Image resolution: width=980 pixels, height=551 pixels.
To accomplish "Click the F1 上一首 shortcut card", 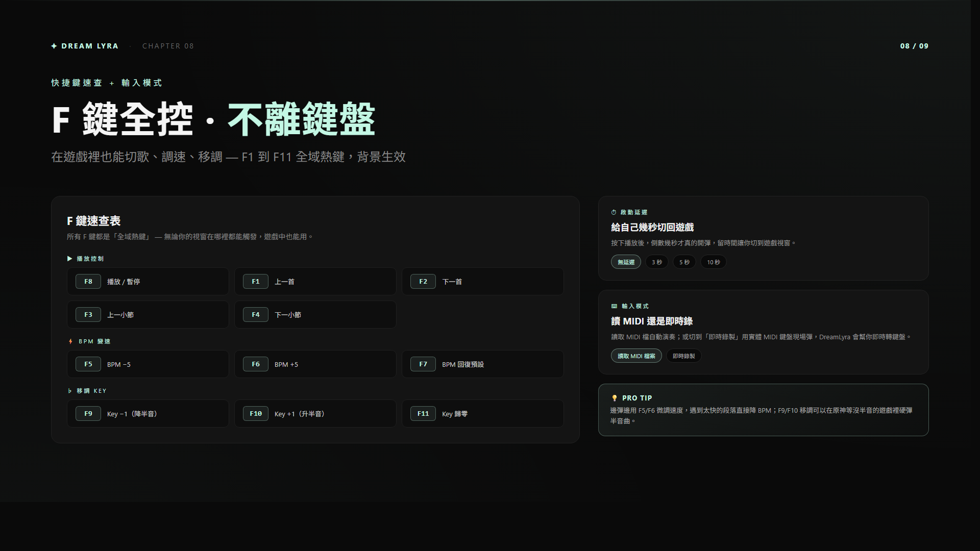I will [315, 282].
